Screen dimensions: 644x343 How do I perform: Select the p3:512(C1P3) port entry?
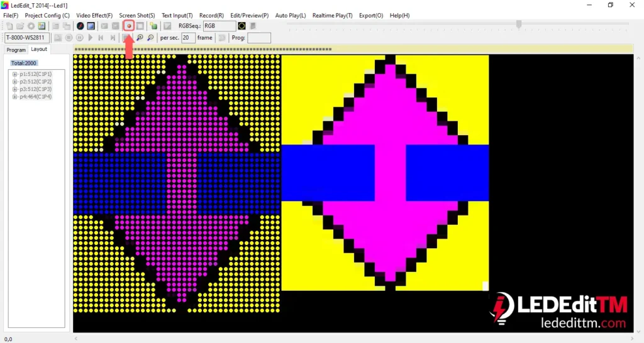coord(35,89)
